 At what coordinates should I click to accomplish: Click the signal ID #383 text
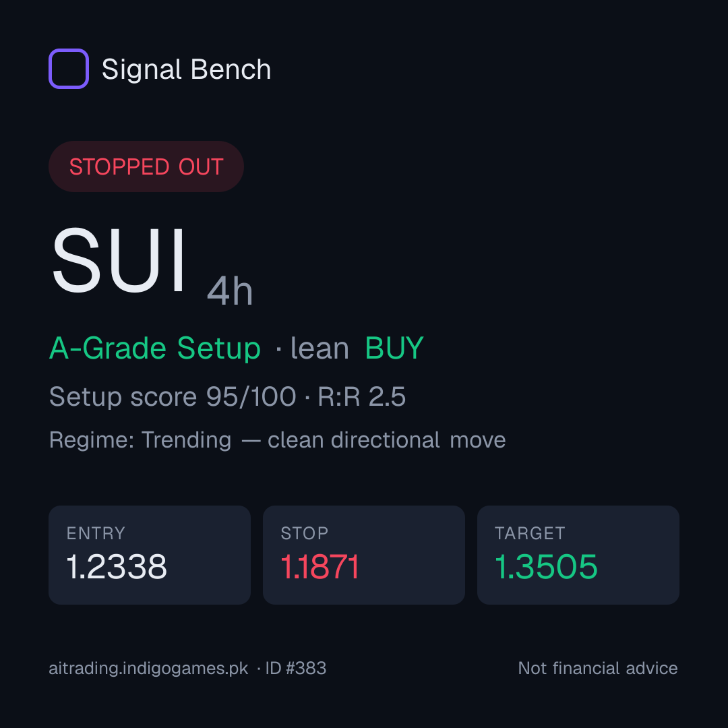click(296, 669)
